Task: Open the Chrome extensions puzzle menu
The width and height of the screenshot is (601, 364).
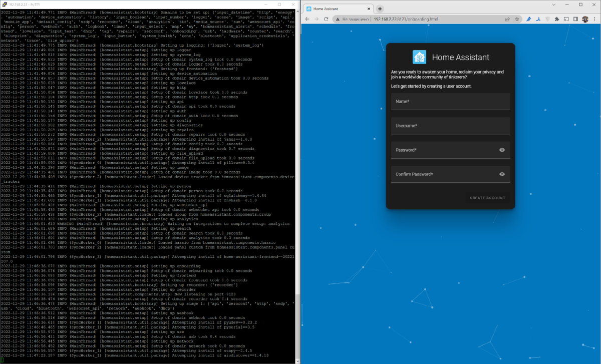Action: [557, 19]
